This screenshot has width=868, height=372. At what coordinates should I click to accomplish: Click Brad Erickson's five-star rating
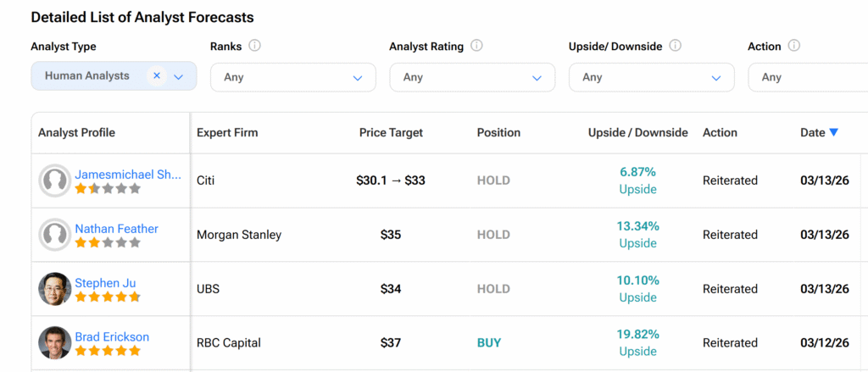click(x=108, y=352)
